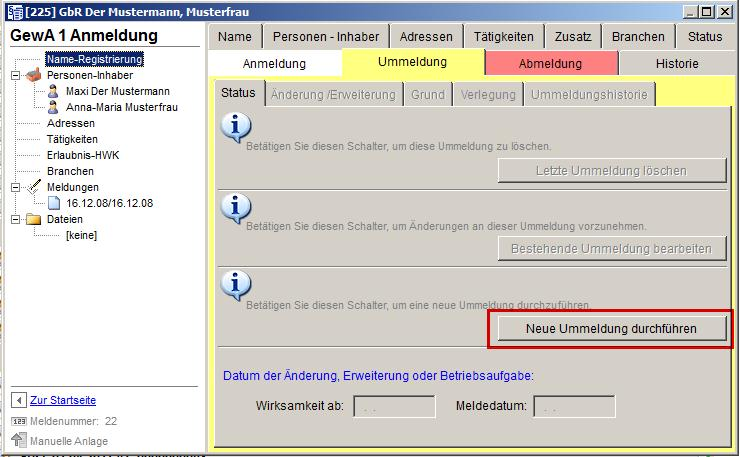Collapse the Dateien tree node

(15, 219)
